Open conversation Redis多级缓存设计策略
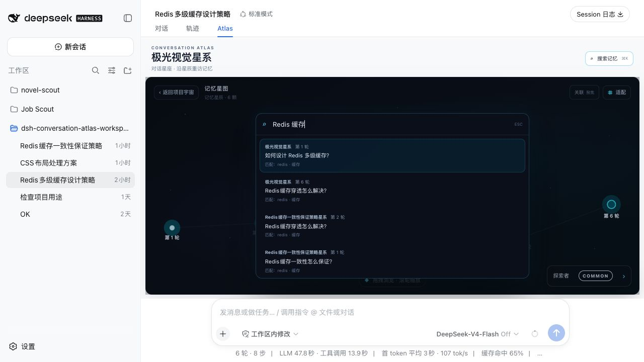Viewport: 644px width, 362px height. (70, 180)
